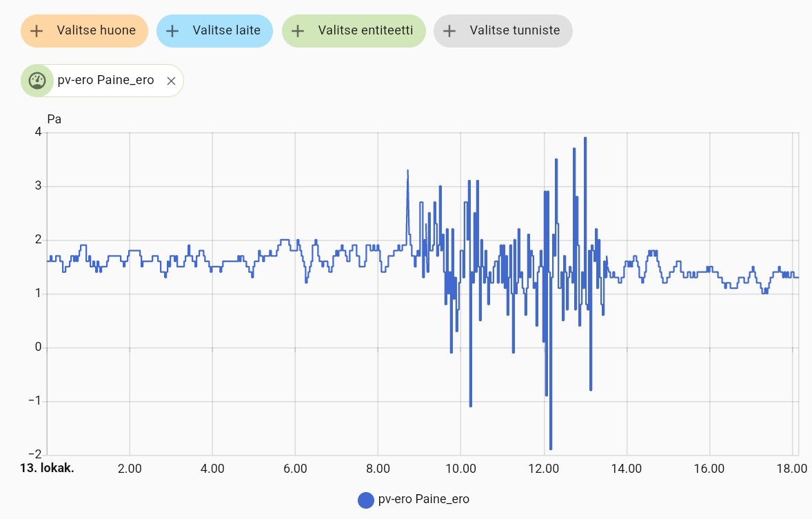
Task: Click the lowest chart dip just after 12.00
Action: tap(551, 448)
